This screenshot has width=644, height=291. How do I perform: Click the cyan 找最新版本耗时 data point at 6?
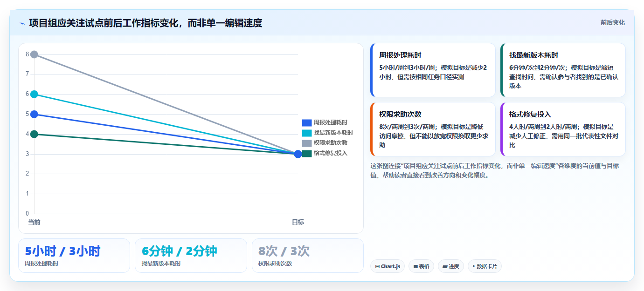point(34,94)
